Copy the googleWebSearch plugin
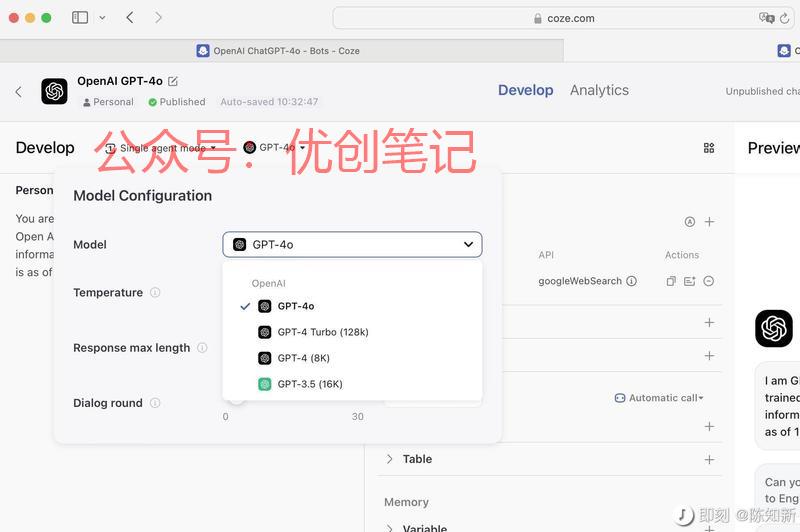Screen dimensions: 800x532 click(671, 281)
